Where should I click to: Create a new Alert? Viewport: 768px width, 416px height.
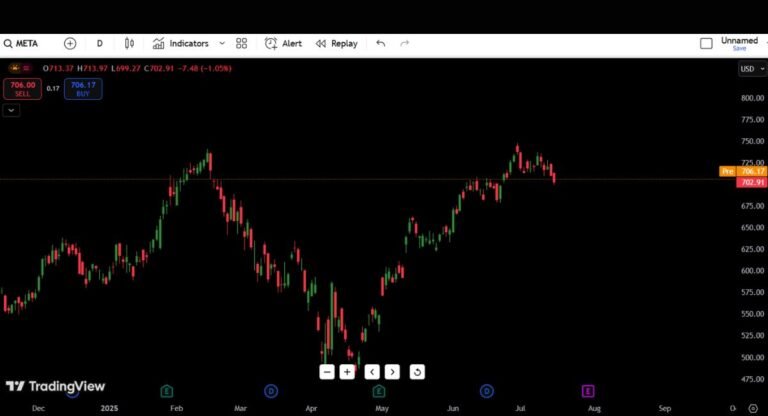coord(283,44)
